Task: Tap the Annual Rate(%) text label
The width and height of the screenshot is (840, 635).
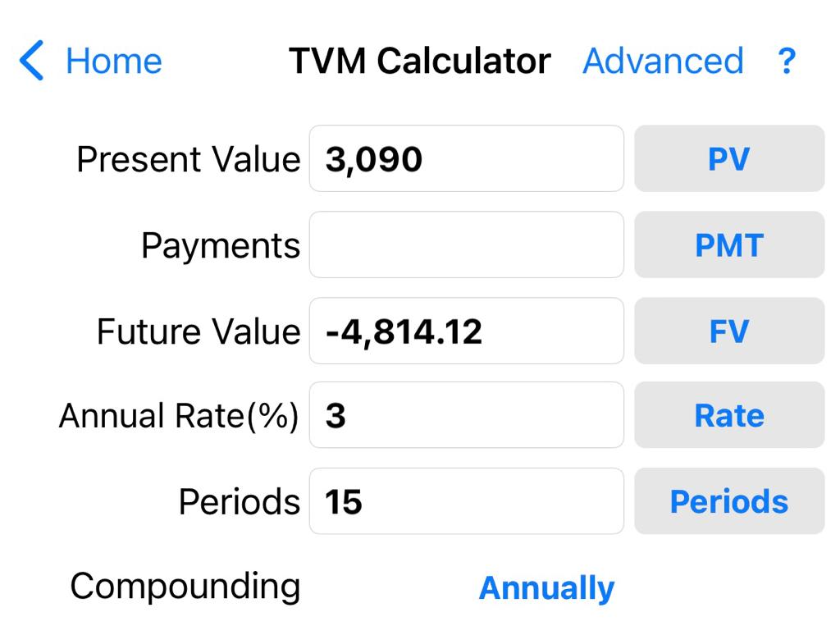Action: coord(179,417)
